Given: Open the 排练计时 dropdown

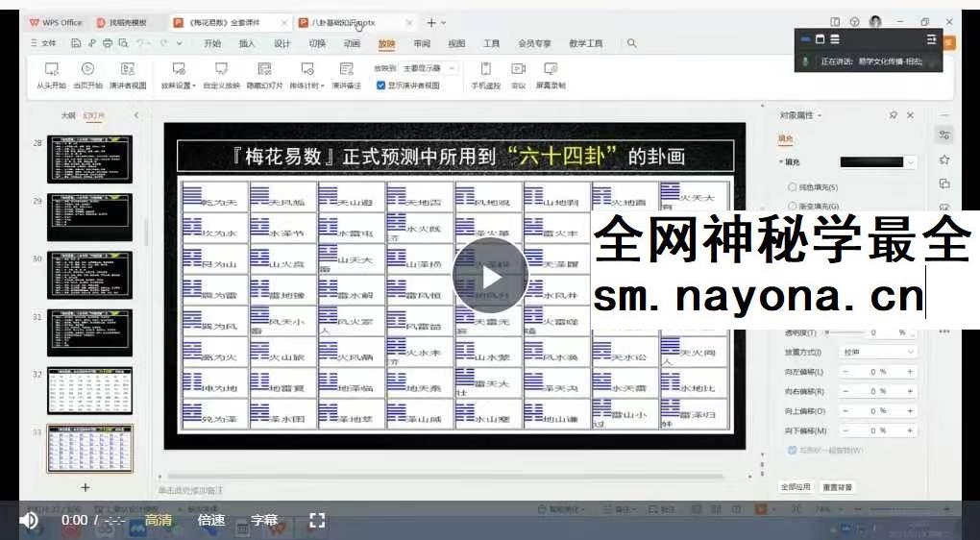Looking at the screenshot, I should [x=306, y=86].
